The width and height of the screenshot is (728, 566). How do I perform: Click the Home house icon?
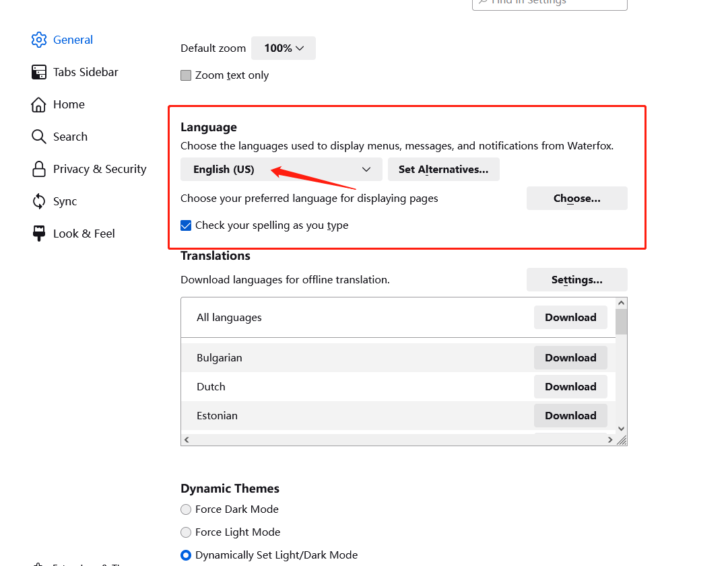coord(39,104)
